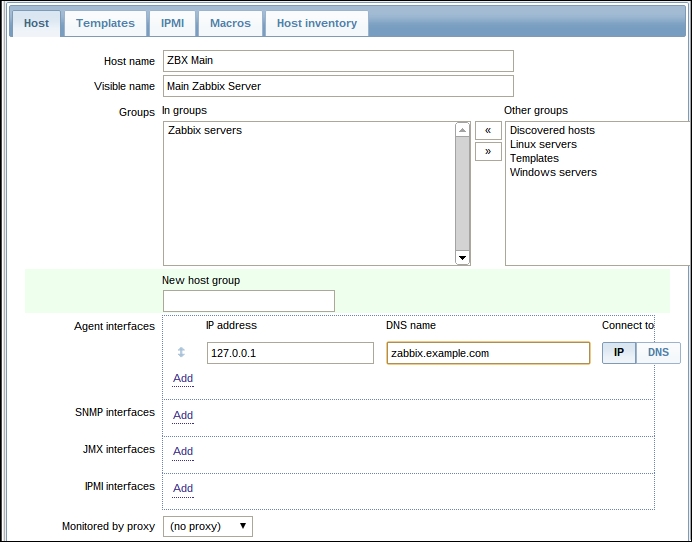The width and height of the screenshot is (692, 542).
Task: Select IP connect-to toggle
Action: click(x=618, y=353)
